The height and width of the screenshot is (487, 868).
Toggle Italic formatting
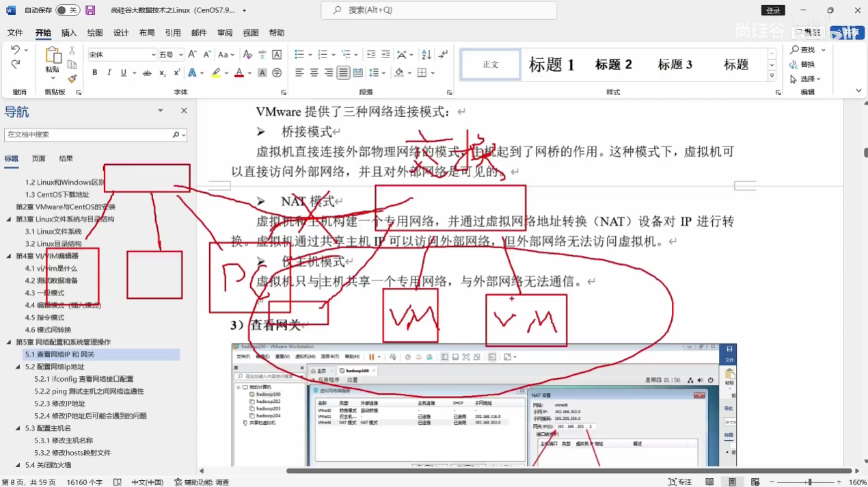click(109, 73)
